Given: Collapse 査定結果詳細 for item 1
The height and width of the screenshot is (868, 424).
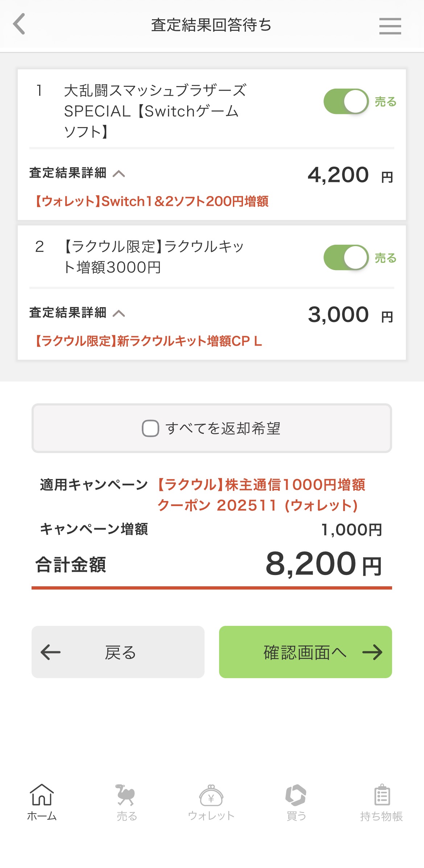Looking at the screenshot, I should click(119, 174).
